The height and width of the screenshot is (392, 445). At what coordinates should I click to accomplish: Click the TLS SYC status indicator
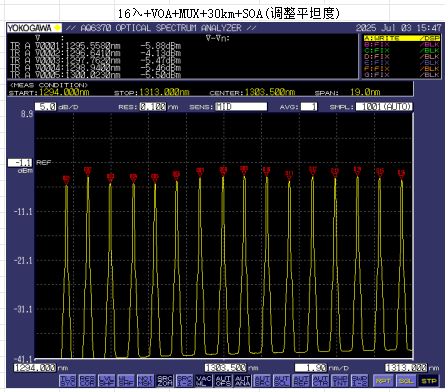(68, 380)
